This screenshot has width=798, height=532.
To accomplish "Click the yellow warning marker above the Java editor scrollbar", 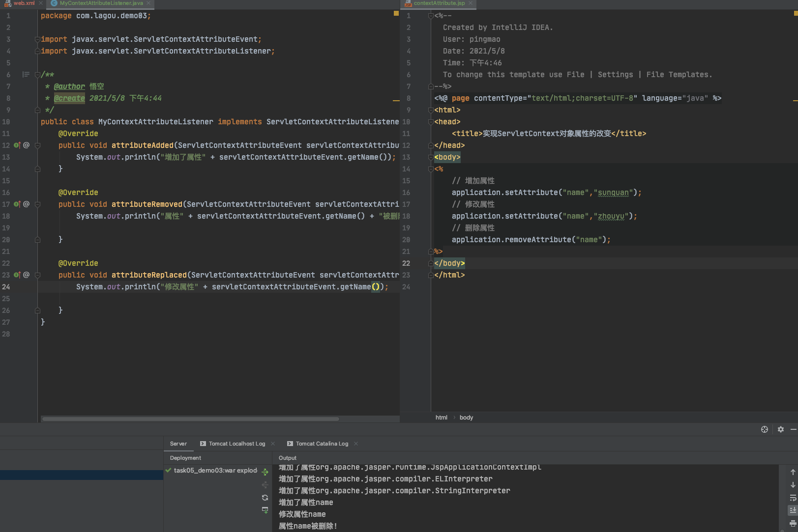I will point(396,13).
